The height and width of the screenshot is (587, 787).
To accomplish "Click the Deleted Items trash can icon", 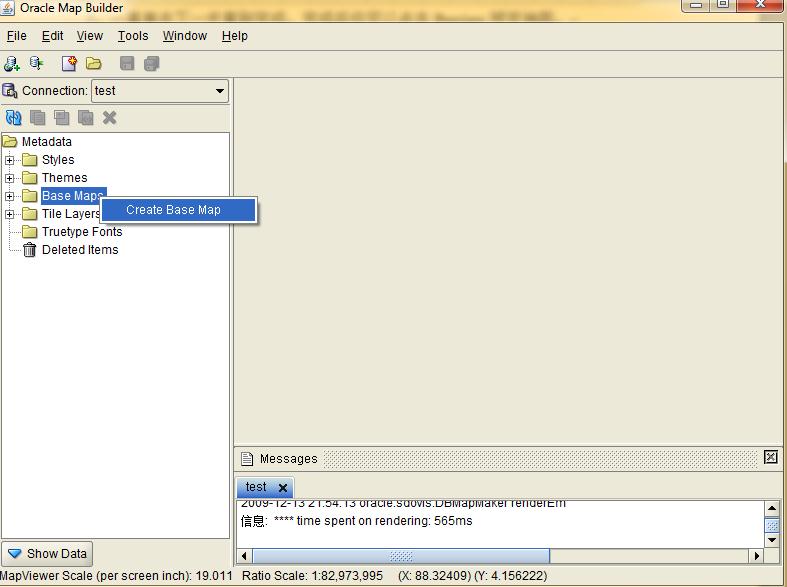I will click(x=30, y=250).
